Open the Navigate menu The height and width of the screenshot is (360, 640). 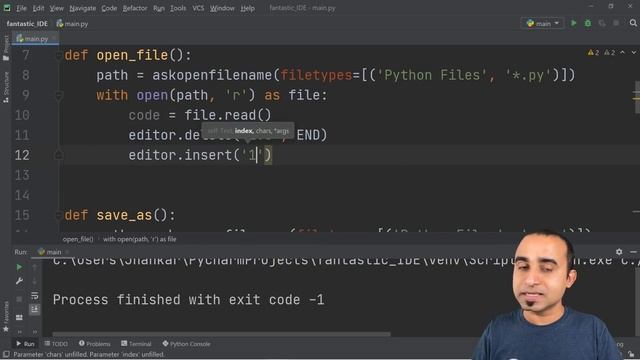[x=82, y=8]
